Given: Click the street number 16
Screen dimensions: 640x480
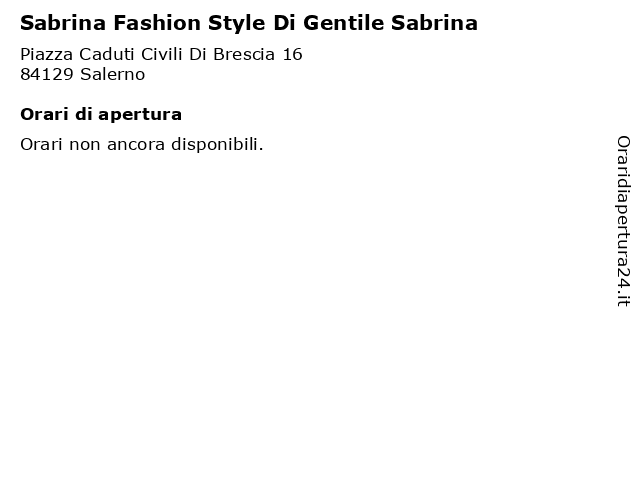Looking at the screenshot, I should [x=293, y=54].
